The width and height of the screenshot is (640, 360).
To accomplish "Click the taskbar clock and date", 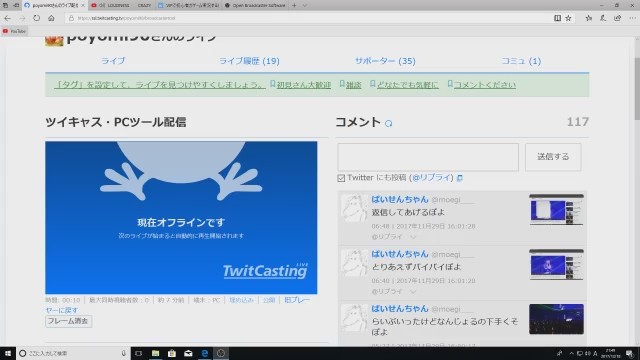I will pos(611,353).
